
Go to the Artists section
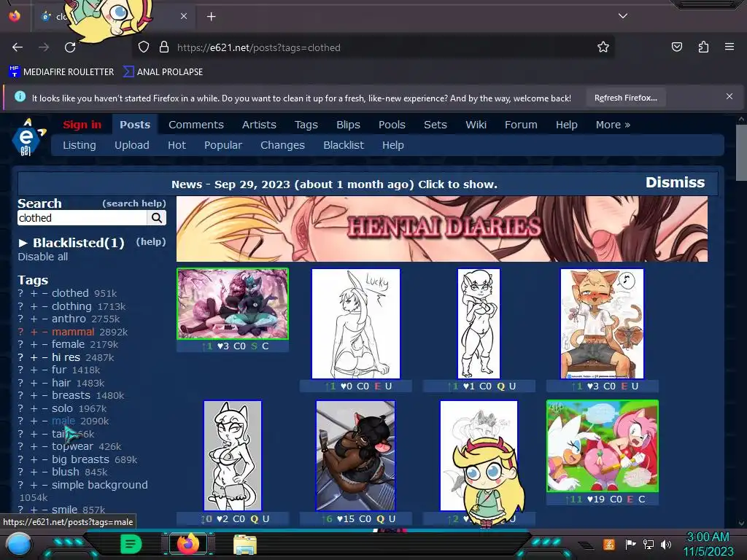point(259,125)
